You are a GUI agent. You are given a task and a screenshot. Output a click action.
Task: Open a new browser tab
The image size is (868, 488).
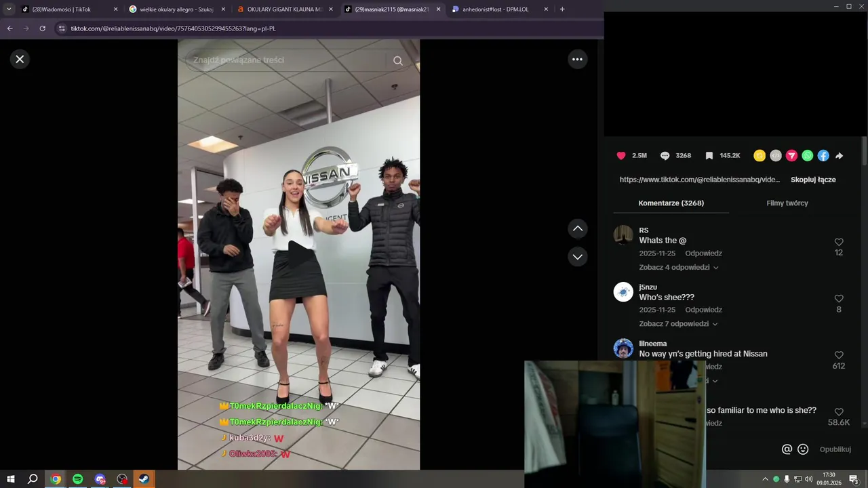click(x=562, y=9)
